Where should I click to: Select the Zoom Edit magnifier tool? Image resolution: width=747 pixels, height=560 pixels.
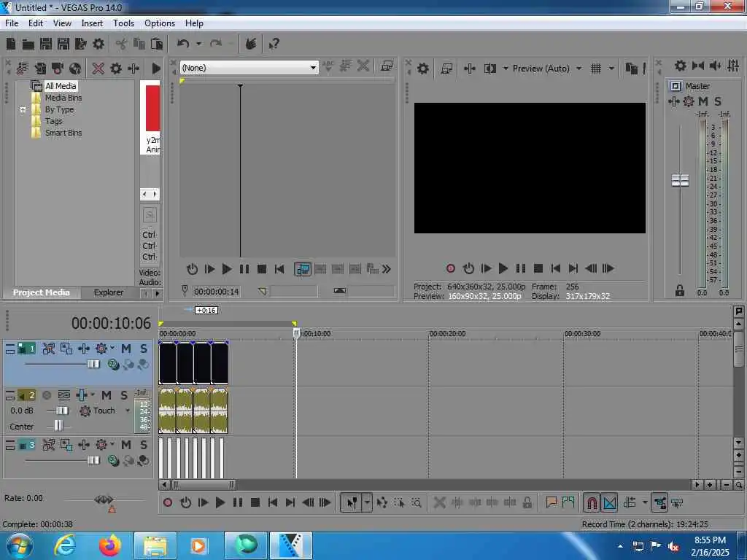(x=417, y=503)
